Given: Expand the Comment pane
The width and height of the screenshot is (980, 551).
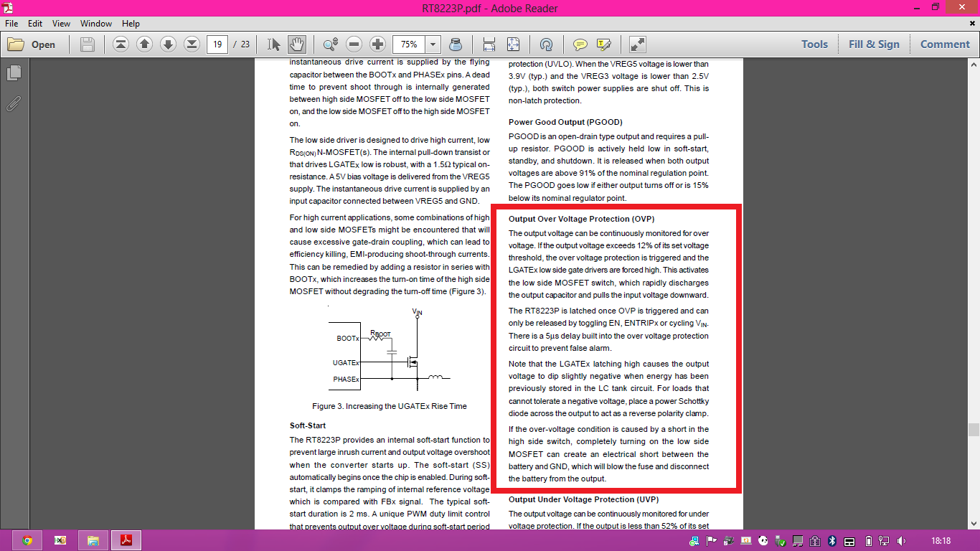Looking at the screenshot, I should point(945,44).
